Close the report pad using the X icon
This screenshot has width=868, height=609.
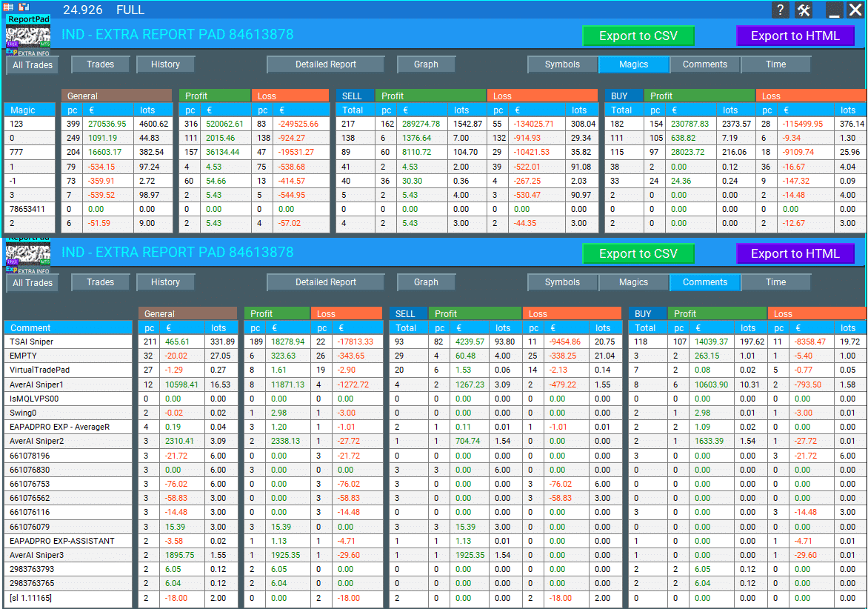click(854, 10)
